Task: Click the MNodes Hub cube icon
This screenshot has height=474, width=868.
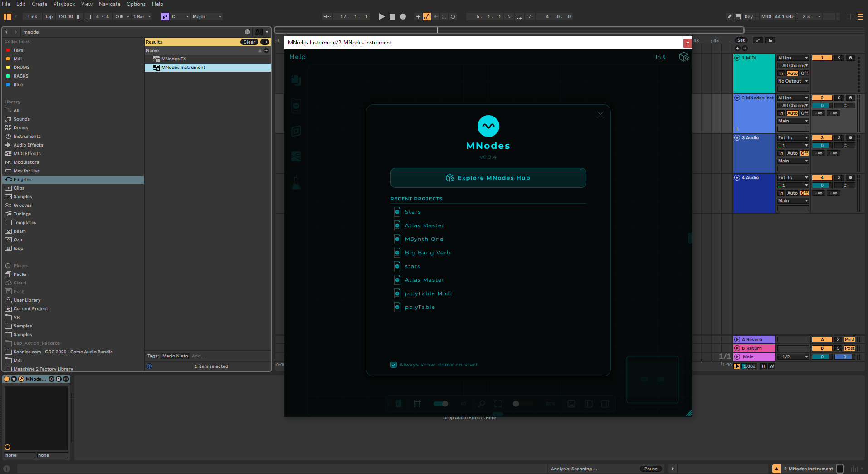Action: click(684, 57)
